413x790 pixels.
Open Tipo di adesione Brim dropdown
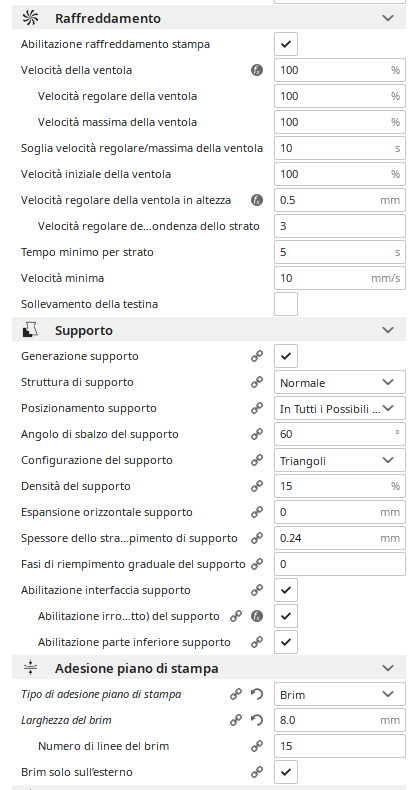[x=339, y=694]
